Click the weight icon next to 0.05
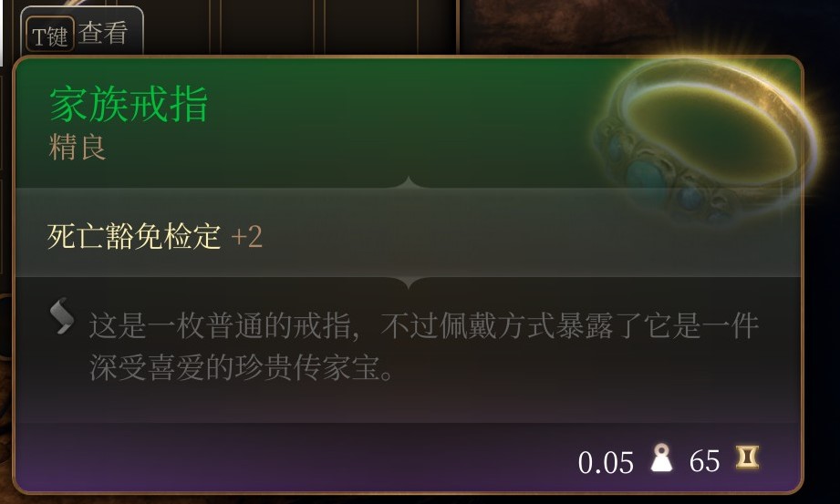This screenshot has height=504, width=840. tap(661, 458)
